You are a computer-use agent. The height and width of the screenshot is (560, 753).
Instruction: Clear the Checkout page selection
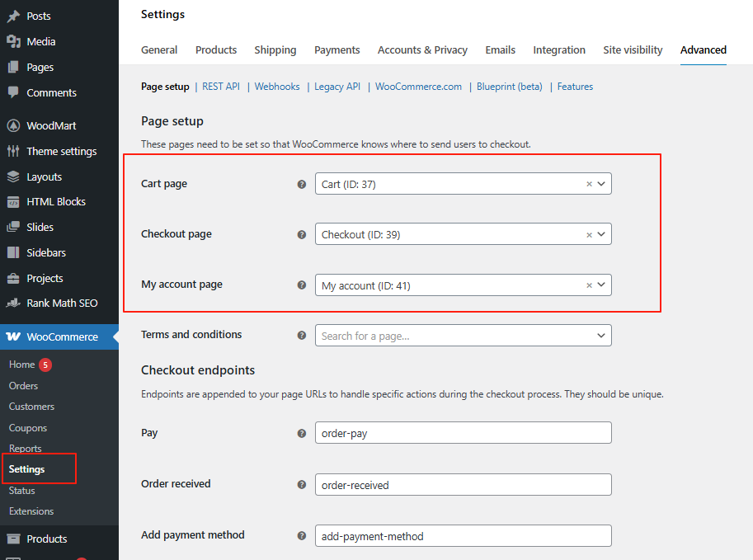(589, 235)
